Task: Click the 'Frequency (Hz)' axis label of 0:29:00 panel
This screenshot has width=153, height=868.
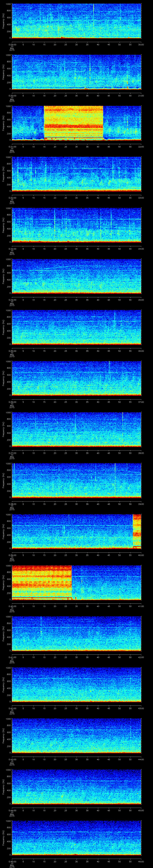Action: [x=3, y=21]
